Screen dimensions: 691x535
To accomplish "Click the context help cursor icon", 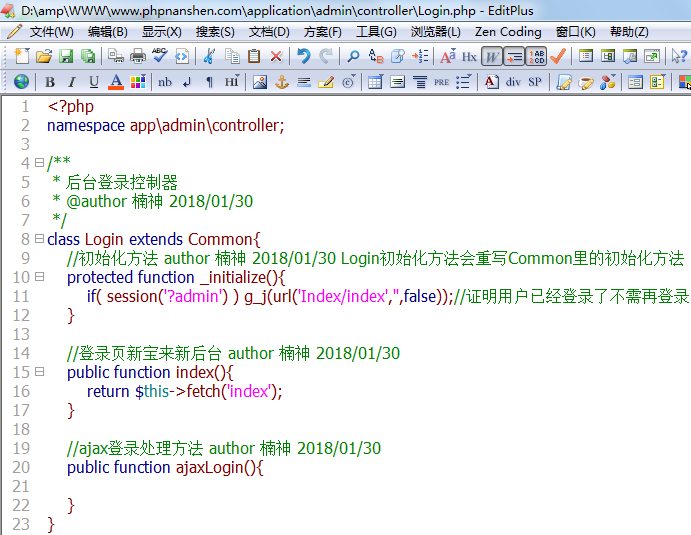I will (x=679, y=56).
